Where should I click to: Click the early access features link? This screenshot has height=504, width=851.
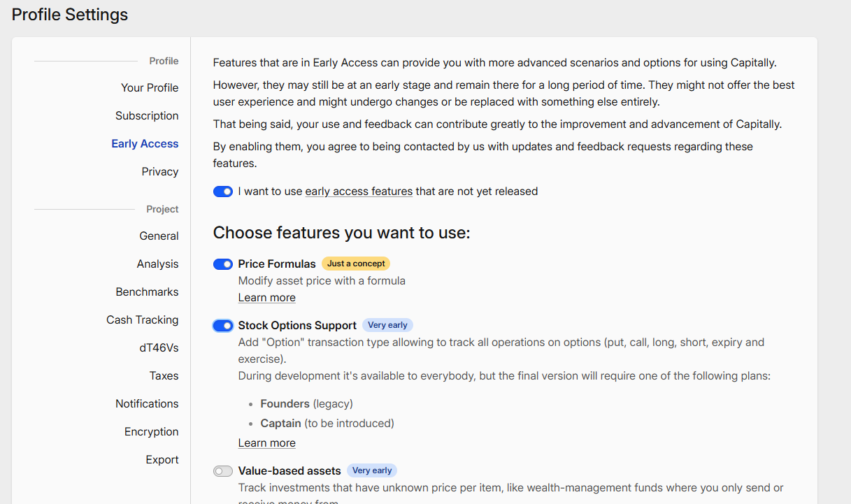point(359,192)
